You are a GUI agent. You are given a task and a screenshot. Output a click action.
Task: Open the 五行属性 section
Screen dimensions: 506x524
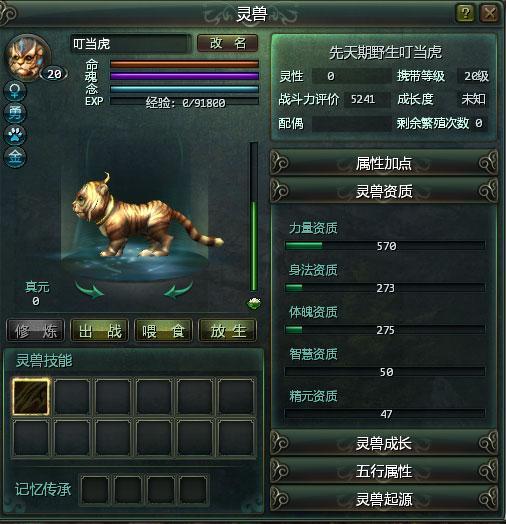pos(384,472)
